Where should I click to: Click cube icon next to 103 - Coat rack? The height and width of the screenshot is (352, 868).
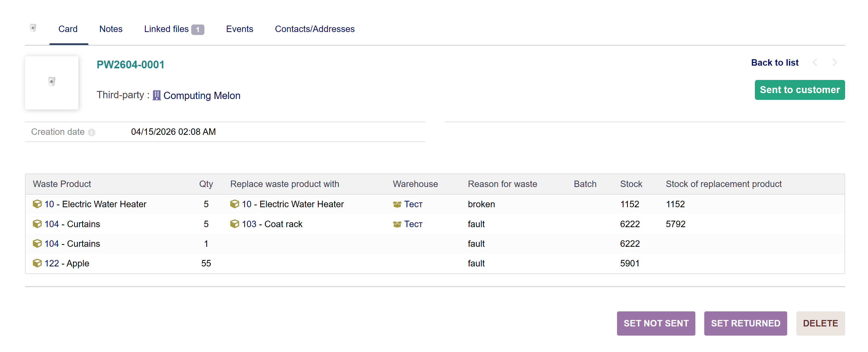coord(235,224)
